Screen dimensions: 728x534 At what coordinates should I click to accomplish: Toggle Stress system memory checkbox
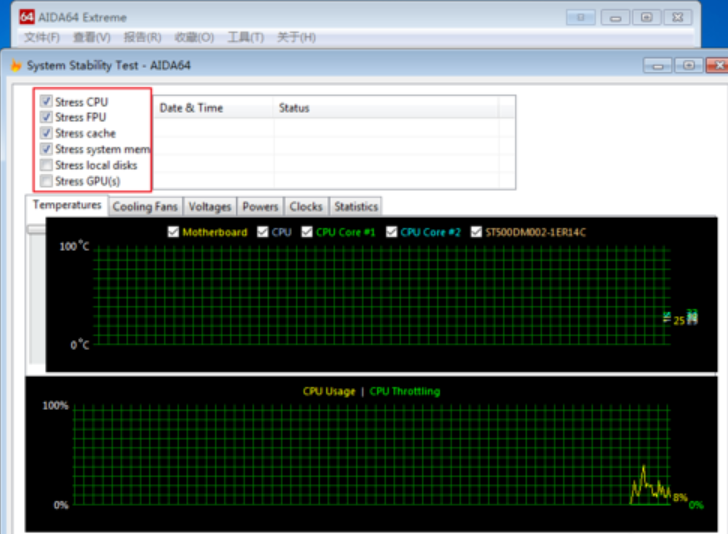point(46,149)
